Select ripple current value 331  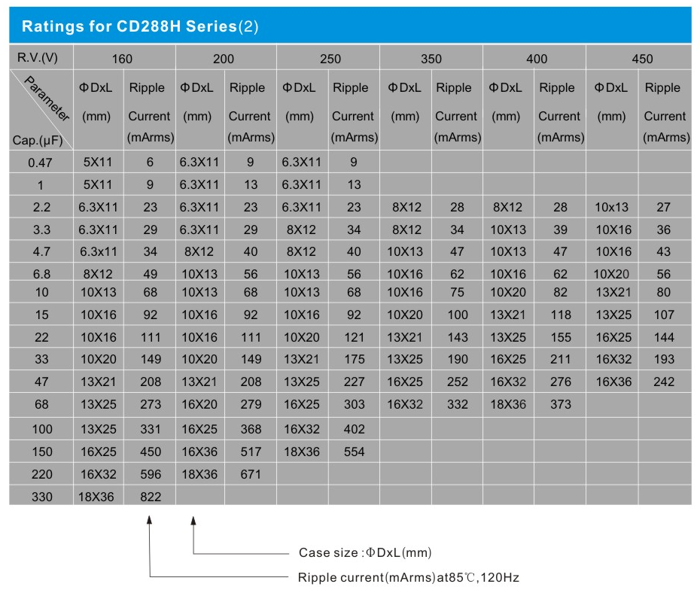(x=151, y=429)
